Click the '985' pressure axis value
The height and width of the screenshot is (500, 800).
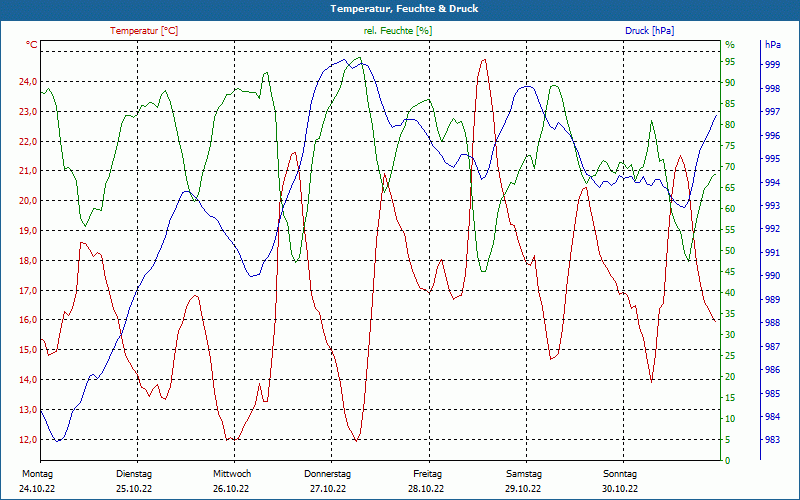[772, 394]
